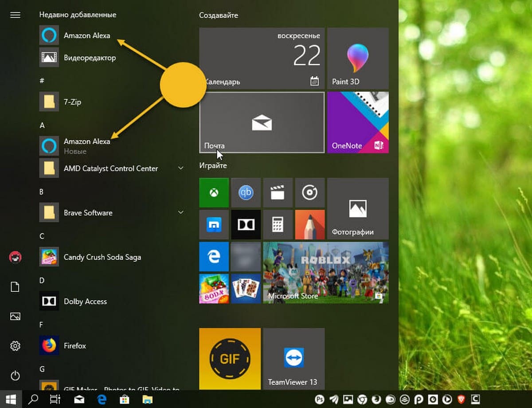Click the Power button in Start sidebar
Viewport: 532px width, 408px height.
pos(15,376)
